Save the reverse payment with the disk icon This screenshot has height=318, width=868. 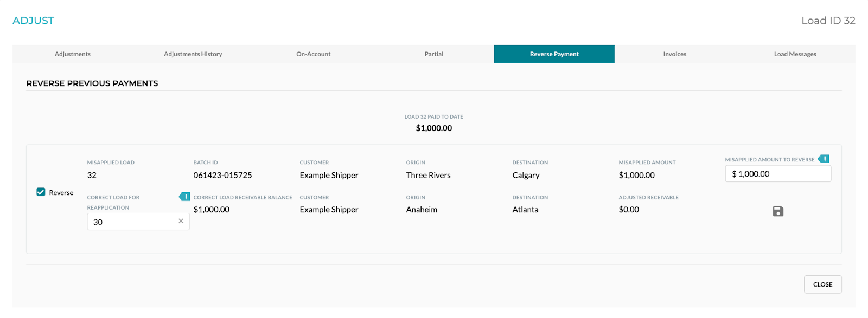click(778, 211)
